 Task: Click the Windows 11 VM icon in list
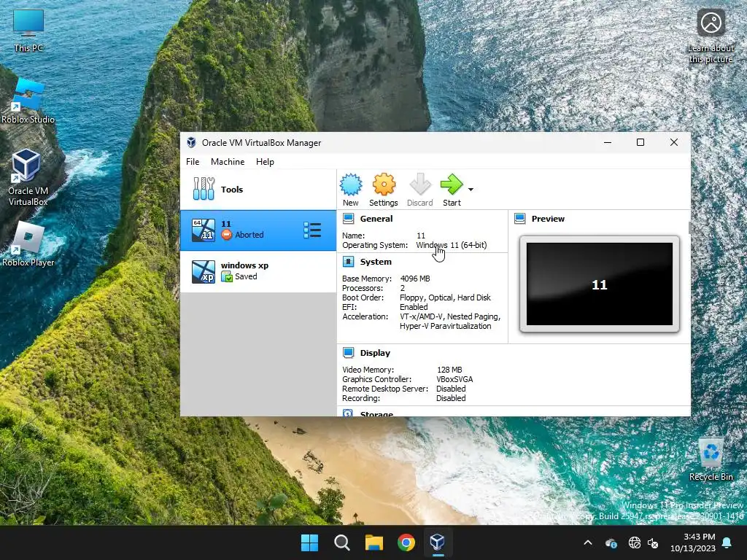(x=204, y=230)
